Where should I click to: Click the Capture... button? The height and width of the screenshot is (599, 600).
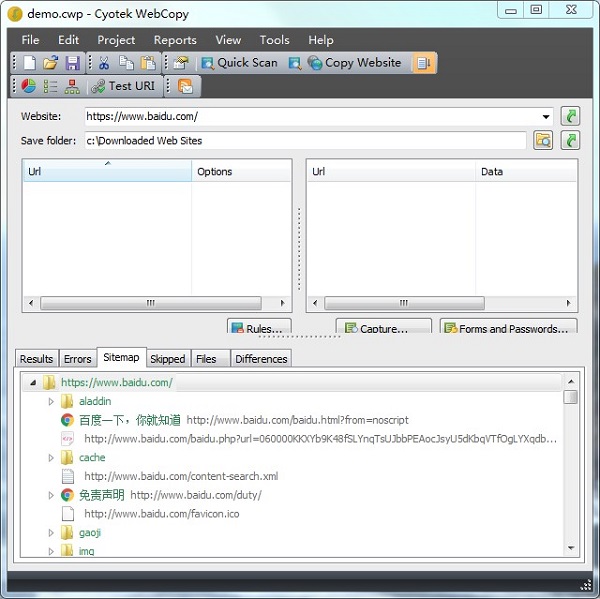(383, 327)
